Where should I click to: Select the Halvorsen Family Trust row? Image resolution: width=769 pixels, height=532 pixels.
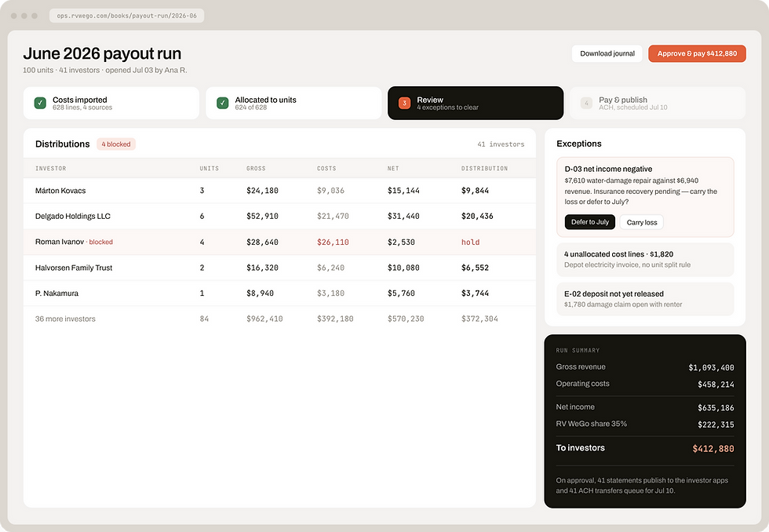279,268
